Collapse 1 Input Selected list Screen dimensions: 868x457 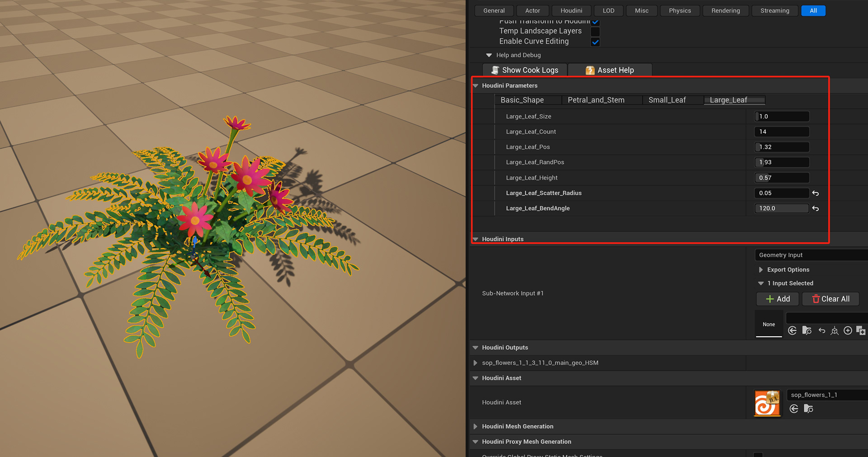coord(761,283)
